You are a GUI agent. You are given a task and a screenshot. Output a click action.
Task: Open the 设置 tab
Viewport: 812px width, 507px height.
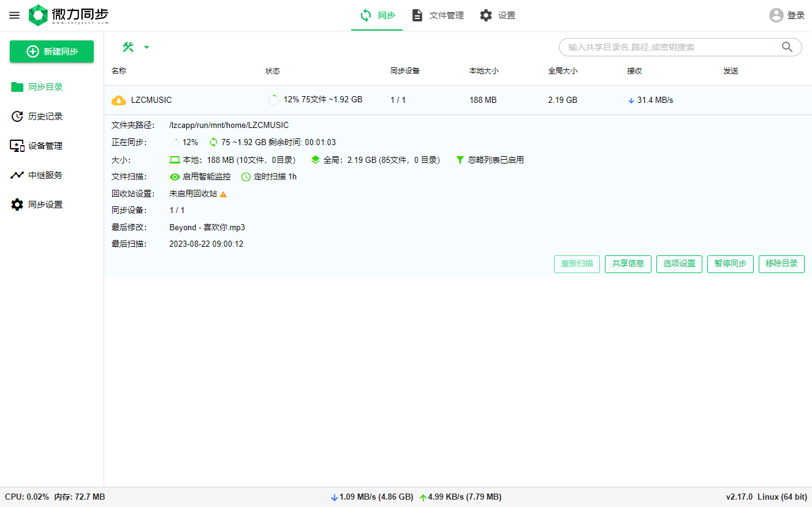(x=497, y=15)
